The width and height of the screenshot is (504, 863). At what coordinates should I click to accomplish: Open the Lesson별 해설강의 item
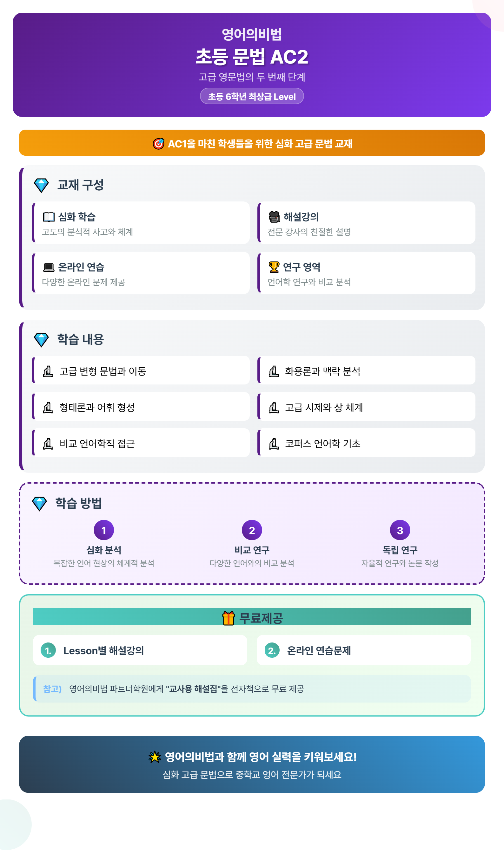pos(140,650)
